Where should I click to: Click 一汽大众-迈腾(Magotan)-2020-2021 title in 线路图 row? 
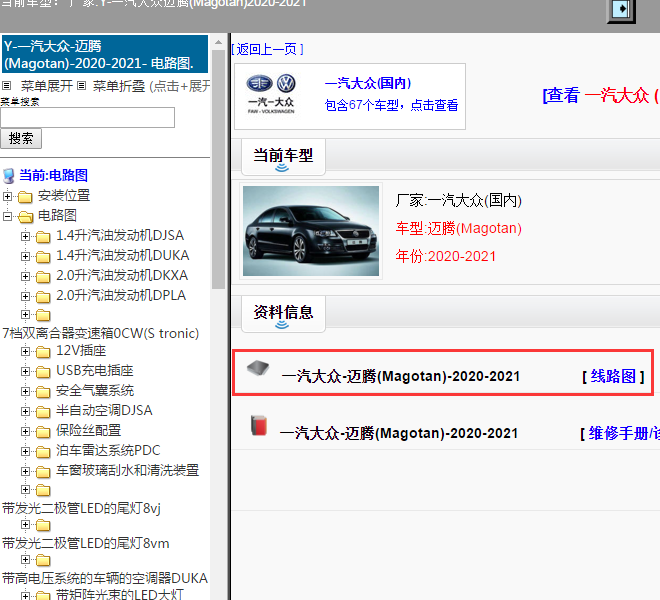[x=400, y=376]
